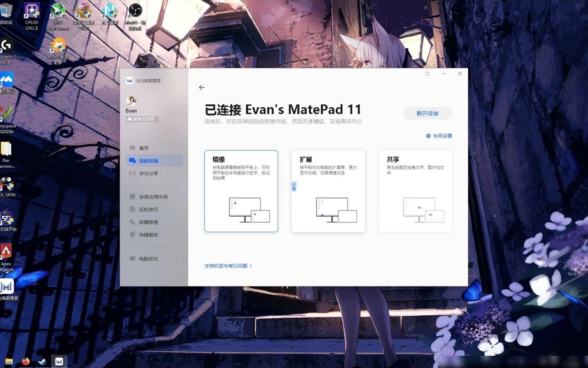Go to 故障排查 troubleshooting
The width and height of the screenshot is (588, 368).
tap(154, 223)
